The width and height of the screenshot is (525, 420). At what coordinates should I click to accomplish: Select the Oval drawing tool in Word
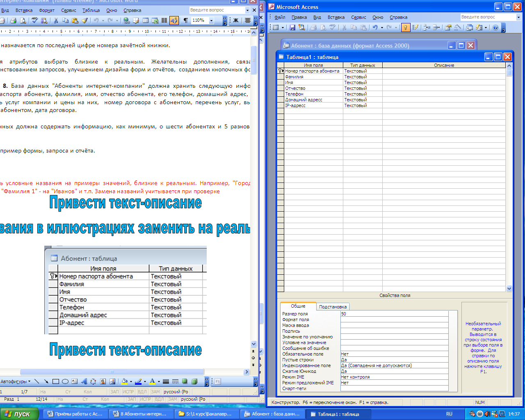[65, 381]
